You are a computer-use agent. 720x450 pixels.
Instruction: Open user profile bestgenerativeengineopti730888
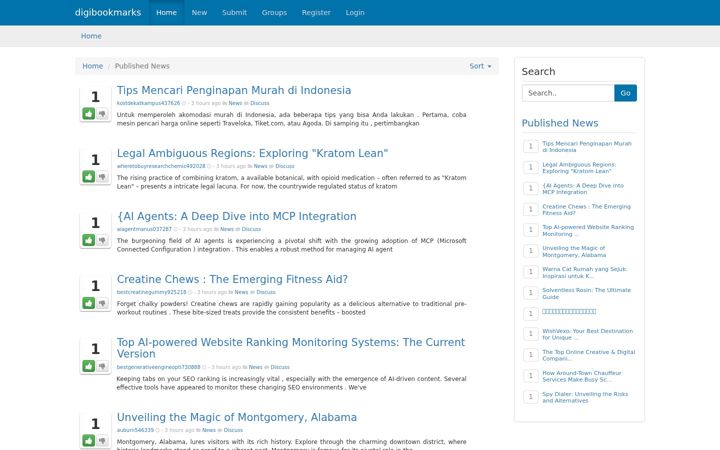pos(158,367)
